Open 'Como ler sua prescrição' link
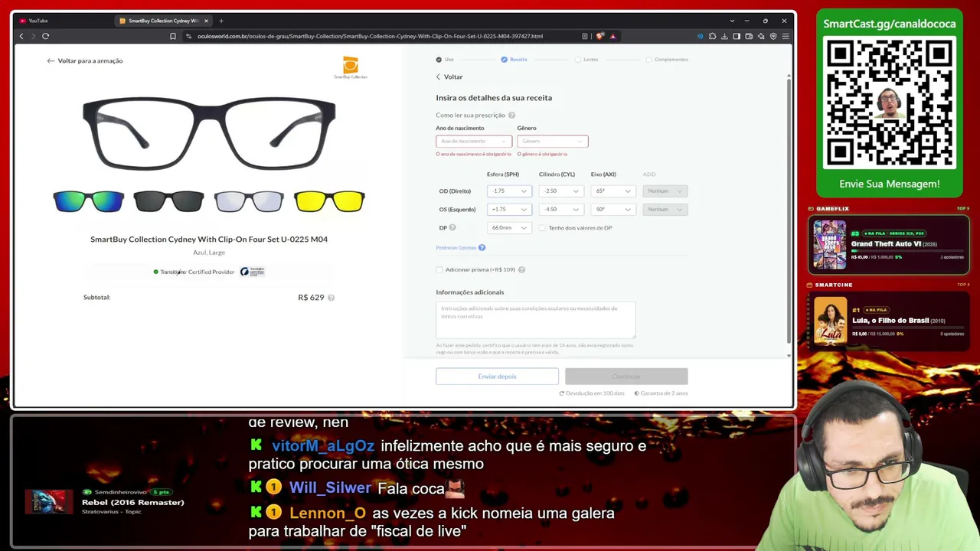This screenshot has height=551, width=980. pyautogui.click(x=471, y=116)
